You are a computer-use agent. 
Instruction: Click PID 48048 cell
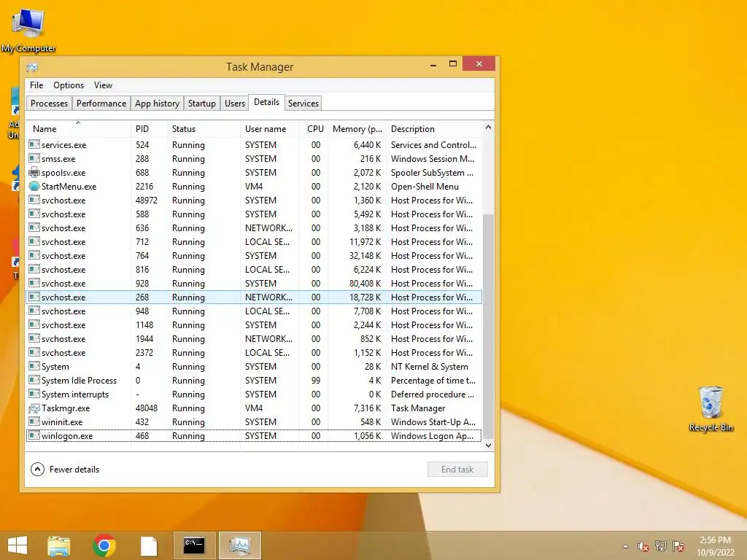[x=146, y=408]
